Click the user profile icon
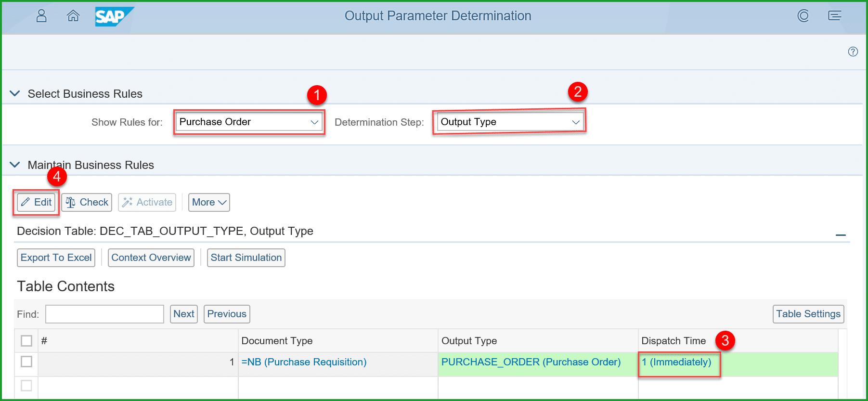The image size is (868, 401). point(42,16)
